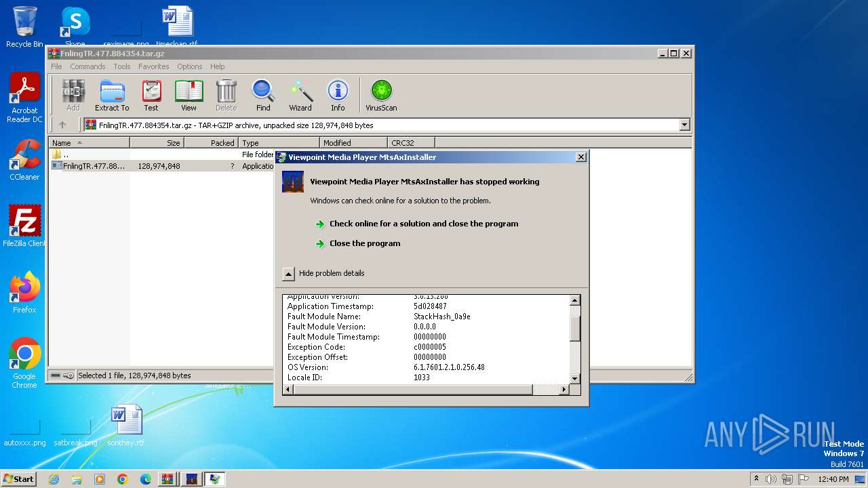868x488 pixels.
Task: Select the FnlingTR.477.88... file row
Action: click(163, 166)
